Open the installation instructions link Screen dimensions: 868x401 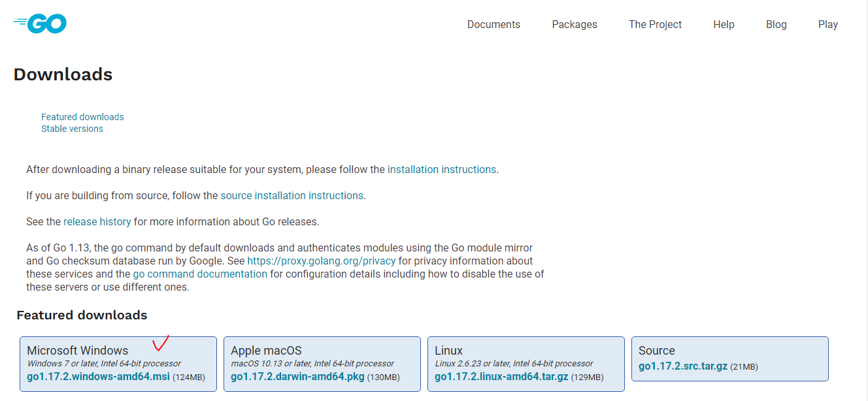pyautogui.click(x=442, y=169)
